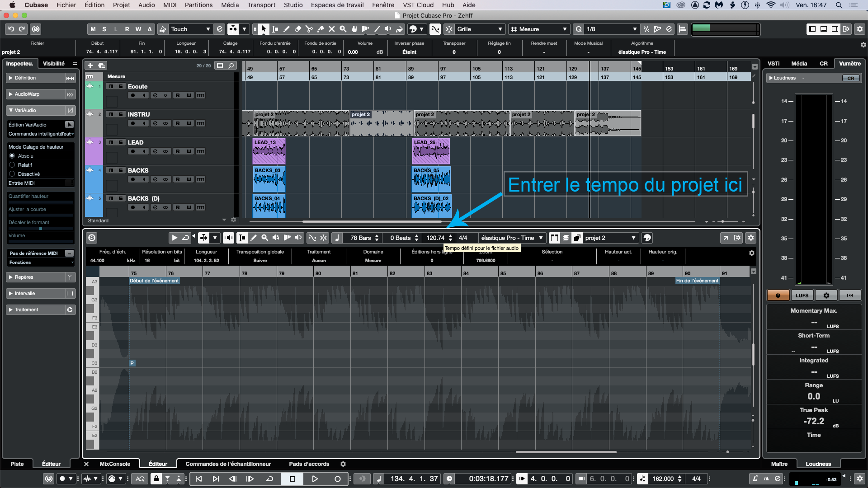
Task: Open the sample editor settings gear
Action: [x=751, y=238]
